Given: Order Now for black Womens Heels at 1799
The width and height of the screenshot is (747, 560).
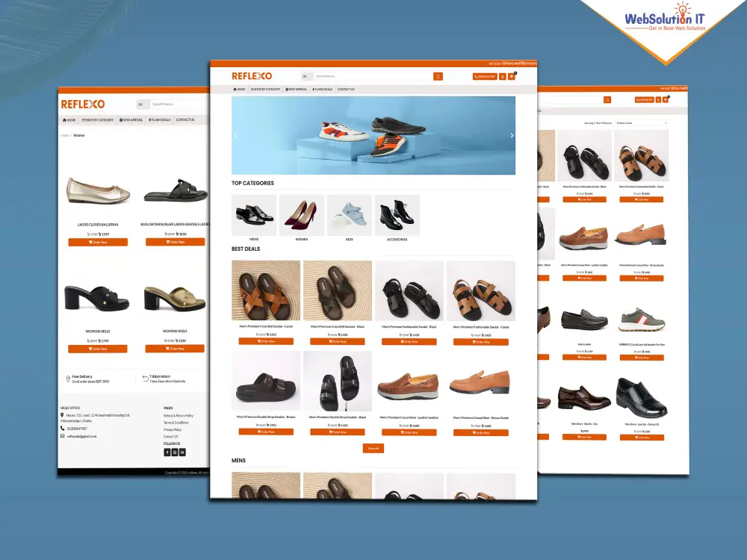Looking at the screenshot, I should 98,349.
